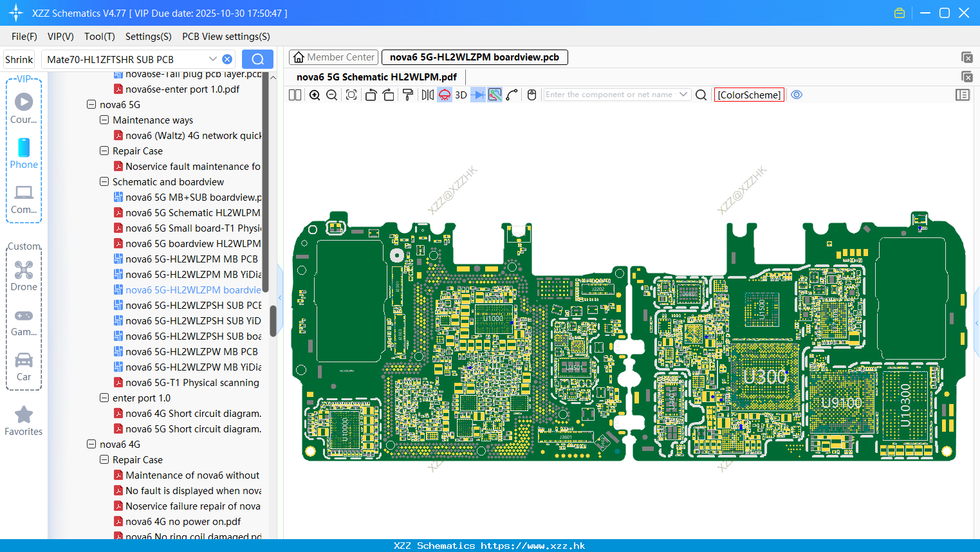Screen dimensions: 980x552
Task: Open the Tool(T) menu
Action: (99, 37)
